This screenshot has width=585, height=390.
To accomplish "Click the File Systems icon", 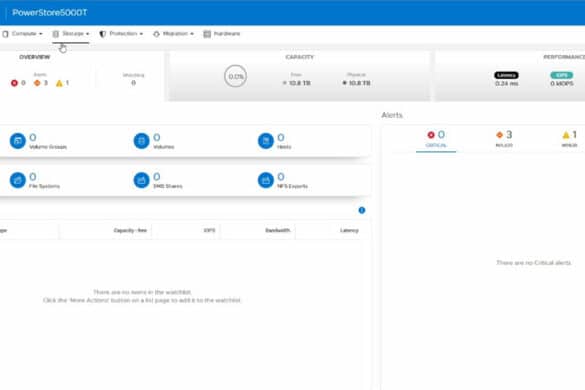I will coord(18,180).
